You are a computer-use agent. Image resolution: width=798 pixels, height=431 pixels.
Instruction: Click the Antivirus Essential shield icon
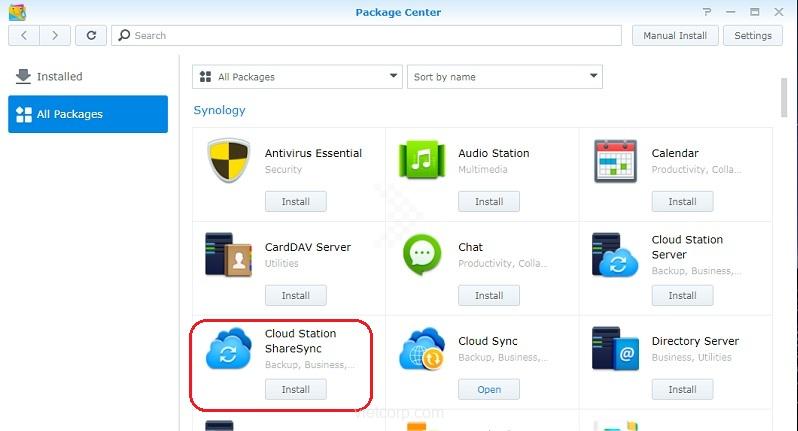coord(228,162)
